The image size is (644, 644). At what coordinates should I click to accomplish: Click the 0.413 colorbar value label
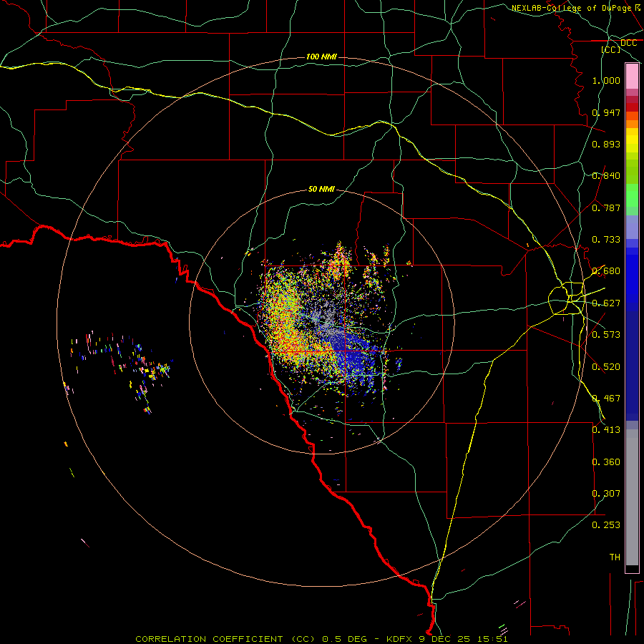coord(606,430)
